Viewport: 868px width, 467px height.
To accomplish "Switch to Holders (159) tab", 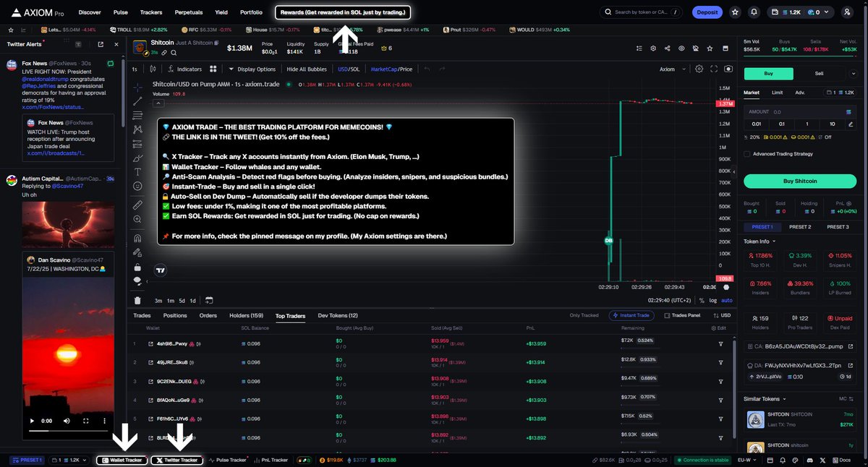I will [246, 316].
